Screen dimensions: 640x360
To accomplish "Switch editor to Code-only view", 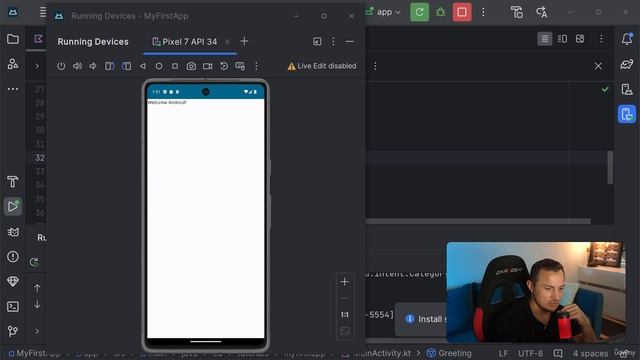I will (x=544, y=39).
